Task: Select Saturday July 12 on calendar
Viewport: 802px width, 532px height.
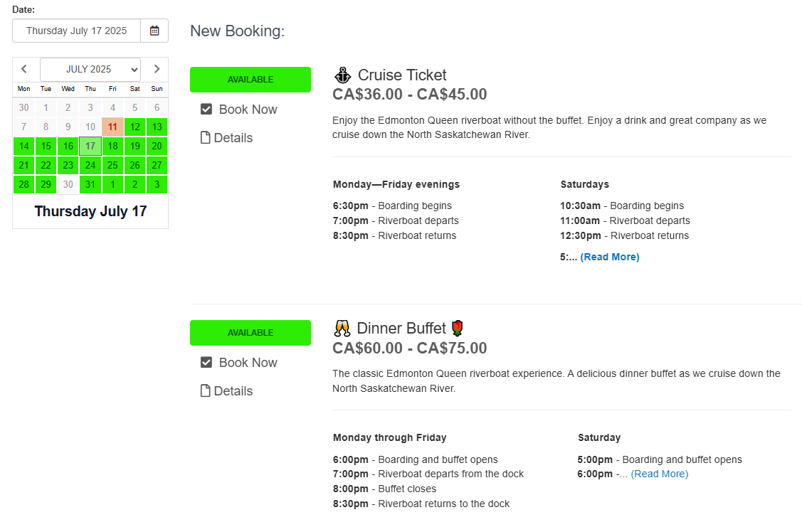Action: (x=134, y=127)
